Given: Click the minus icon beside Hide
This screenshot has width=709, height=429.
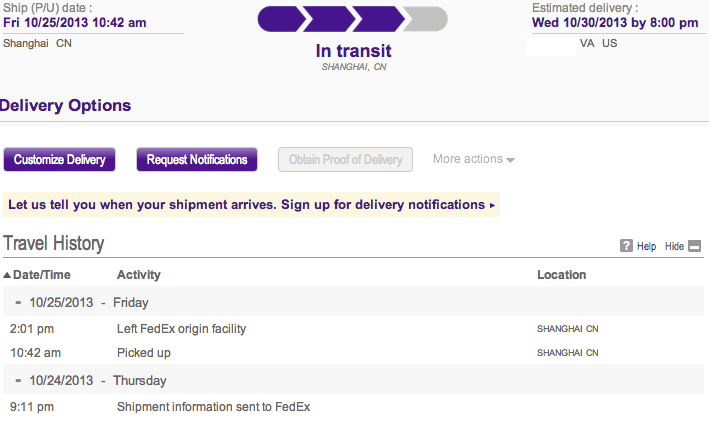Looking at the screenshot, I should tap(695, 245).
